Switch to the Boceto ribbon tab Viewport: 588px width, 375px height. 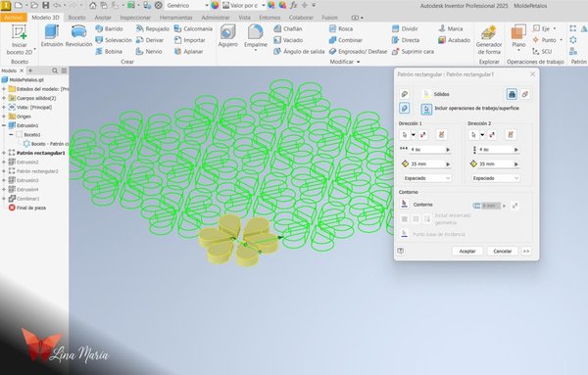76,18
